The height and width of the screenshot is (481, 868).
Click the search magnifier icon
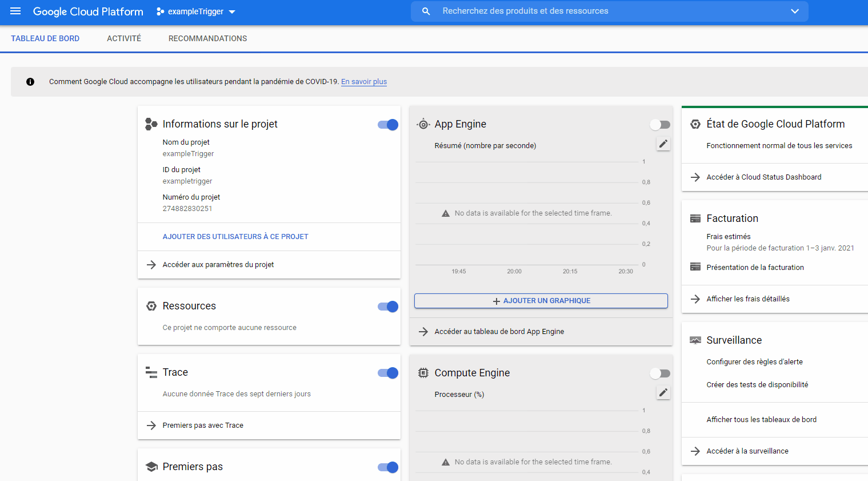click(426, 11)
